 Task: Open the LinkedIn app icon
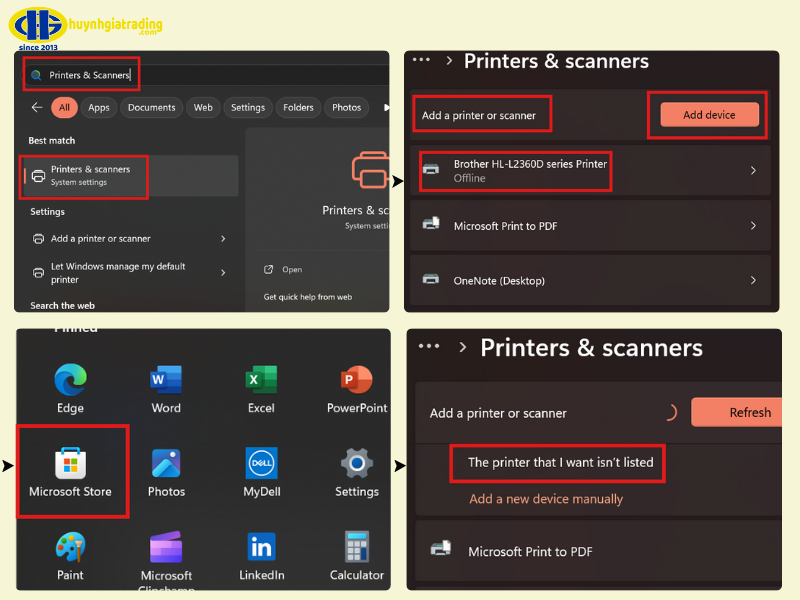pyautogui.click(x=261, y=547)
